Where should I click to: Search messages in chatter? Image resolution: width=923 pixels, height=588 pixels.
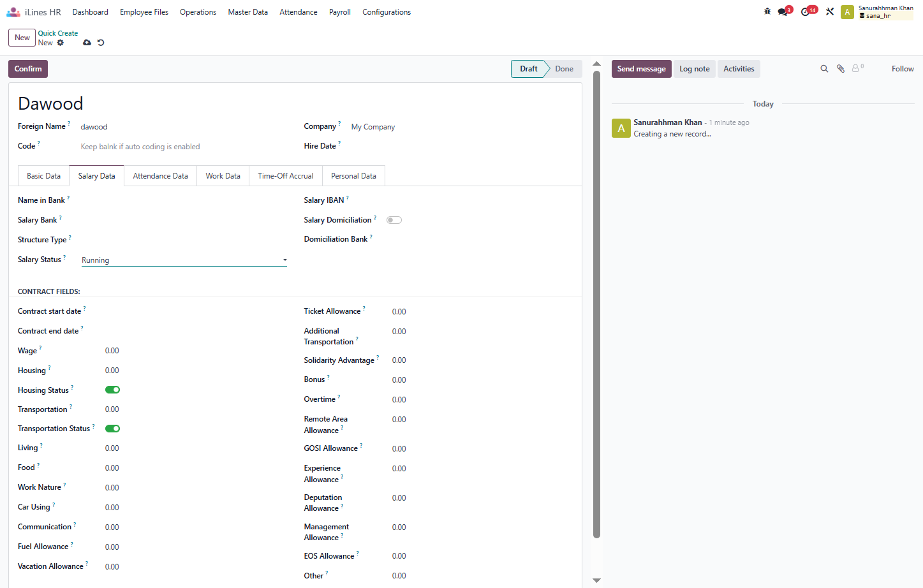(824, 69)
